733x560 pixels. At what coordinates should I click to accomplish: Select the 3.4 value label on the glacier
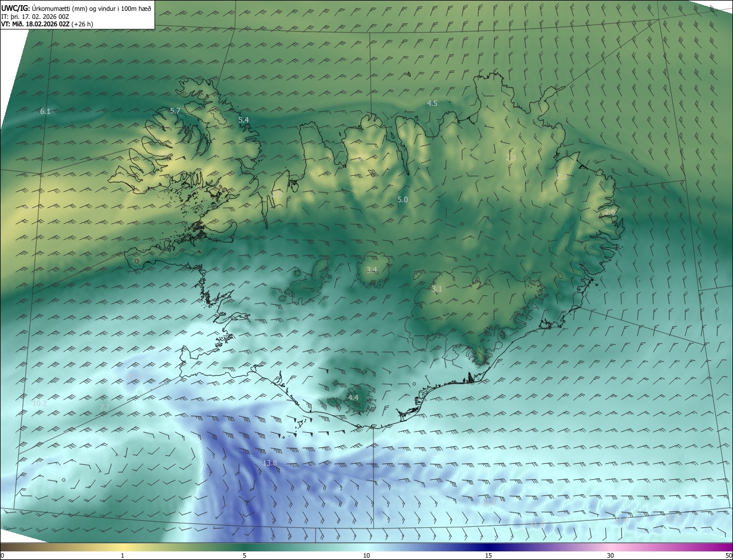click(372, 269)
